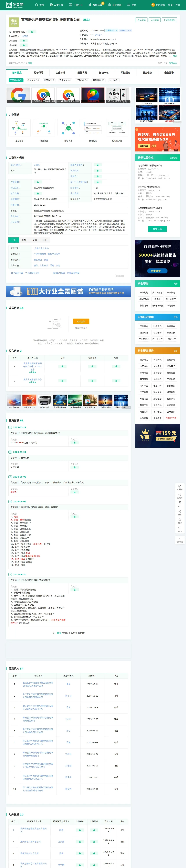The height and width of the screenshot is (868, 186).
Task: Click the lock icon in the 注册资本 table row
Action: [x=38, y=182]
